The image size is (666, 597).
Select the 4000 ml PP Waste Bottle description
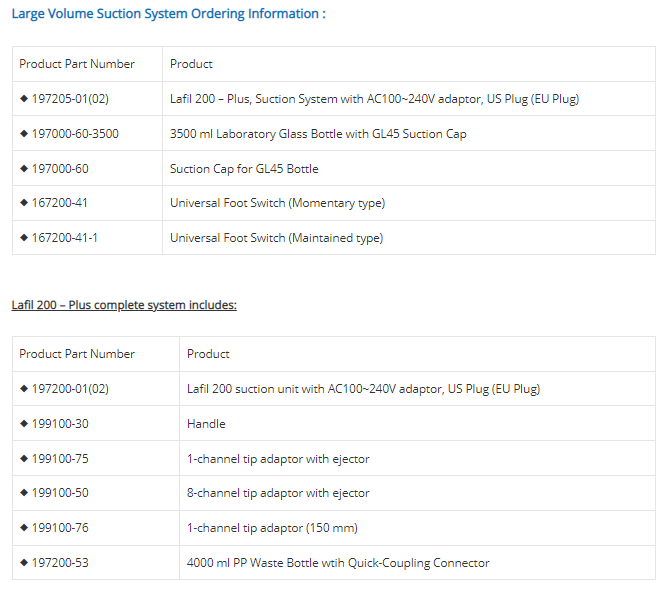pos(338,563)
